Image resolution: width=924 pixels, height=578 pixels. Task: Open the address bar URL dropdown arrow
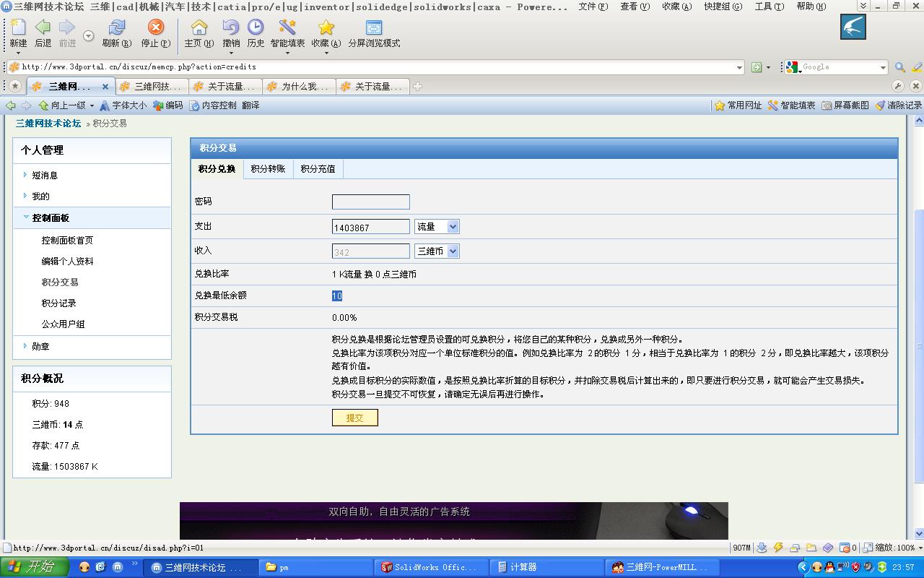[x=739, y=67]
